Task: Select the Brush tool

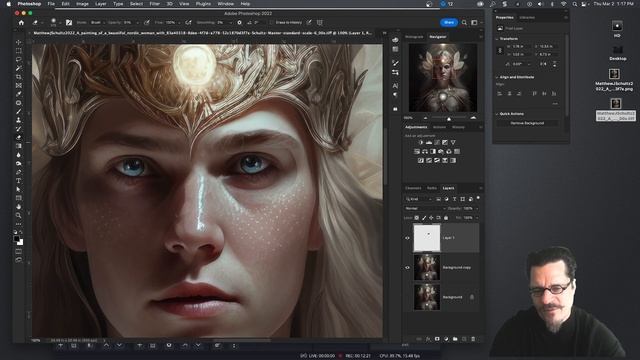Action: [x=19, y=111]
